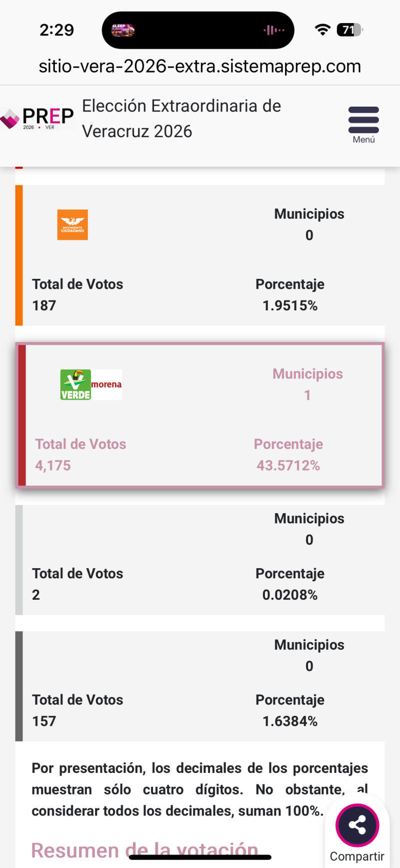Tap the Dynamic Island sleep thumbnail

coord(122,30)
